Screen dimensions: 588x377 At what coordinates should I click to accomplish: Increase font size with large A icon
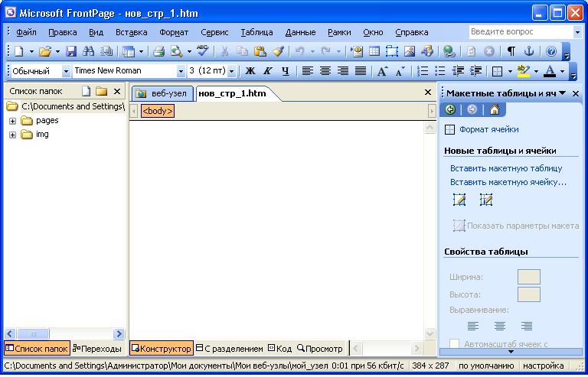pyautogui.click(x=382, y=71)
